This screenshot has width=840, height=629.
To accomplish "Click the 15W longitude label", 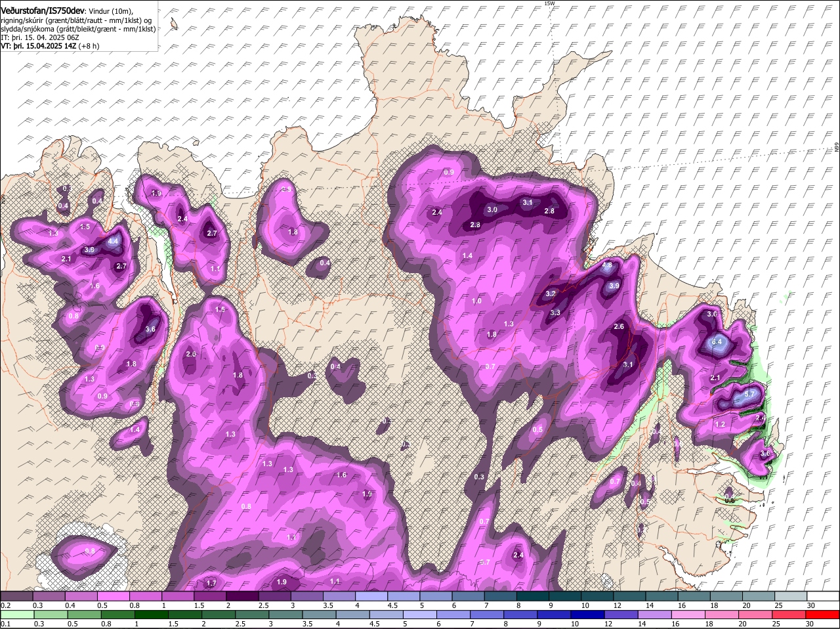I will click(549, 3).
